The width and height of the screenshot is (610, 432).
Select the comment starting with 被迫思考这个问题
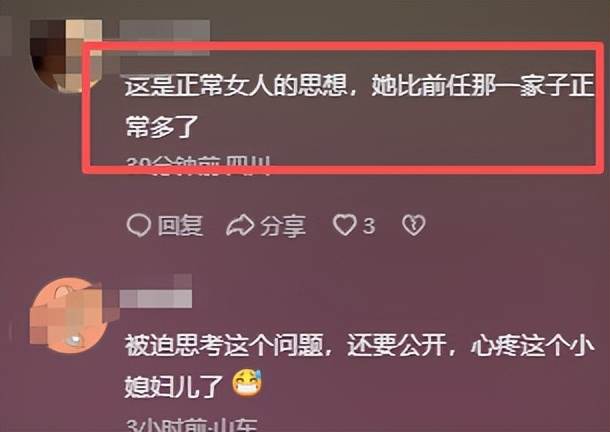tap(359, 365)
